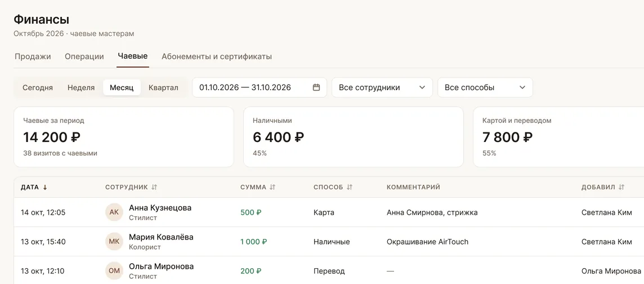Click the Картой и переводом 7 800 ₽ card
Viewport: 644px width, 284px height.
point(558,137)
